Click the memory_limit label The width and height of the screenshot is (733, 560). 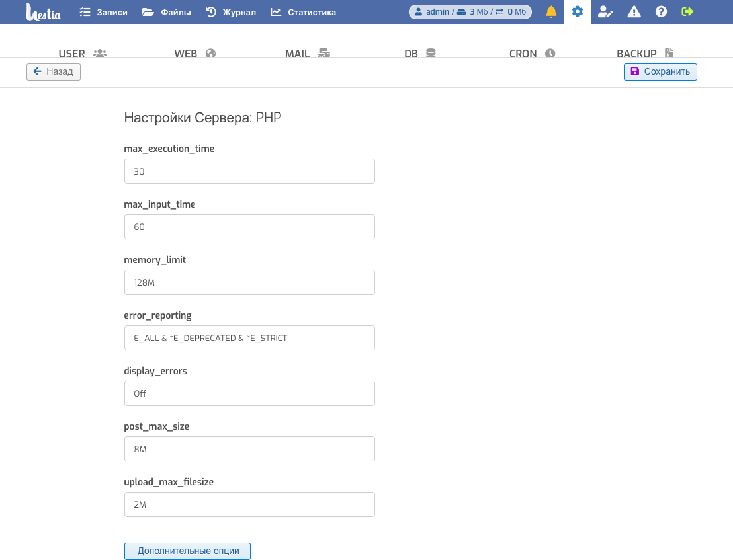pos(155,260)
